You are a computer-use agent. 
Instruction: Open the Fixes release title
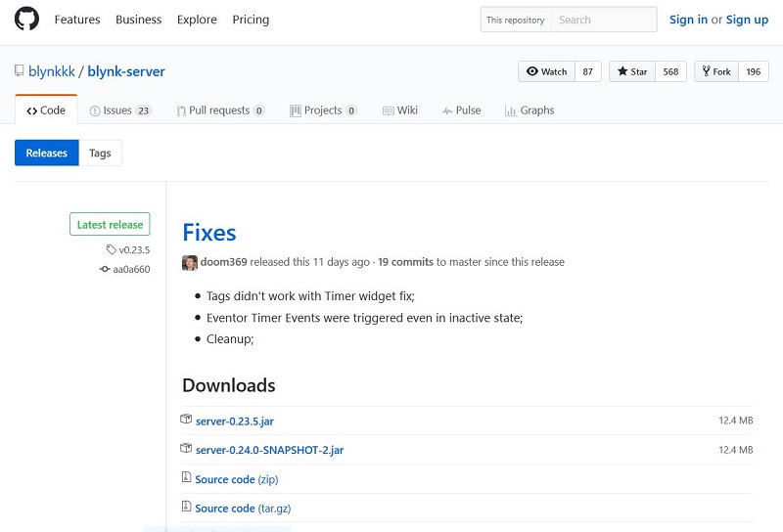[x=209, y=233]
